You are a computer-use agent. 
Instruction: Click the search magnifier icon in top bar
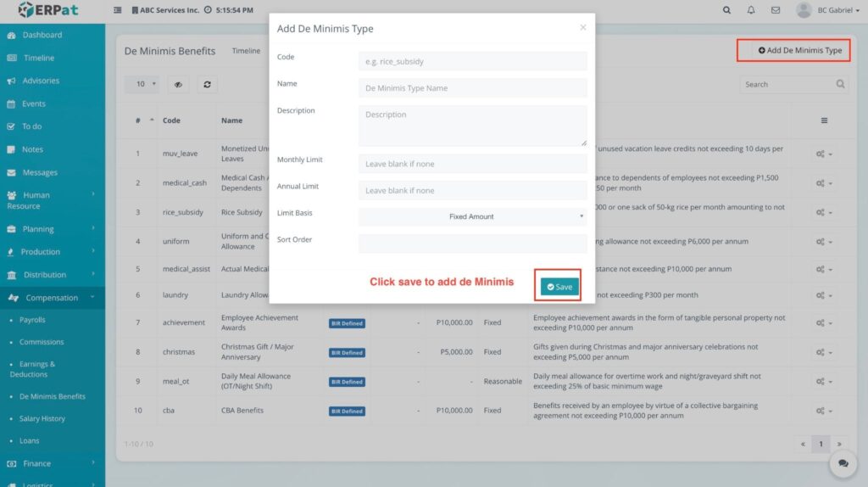pos(726,10)
